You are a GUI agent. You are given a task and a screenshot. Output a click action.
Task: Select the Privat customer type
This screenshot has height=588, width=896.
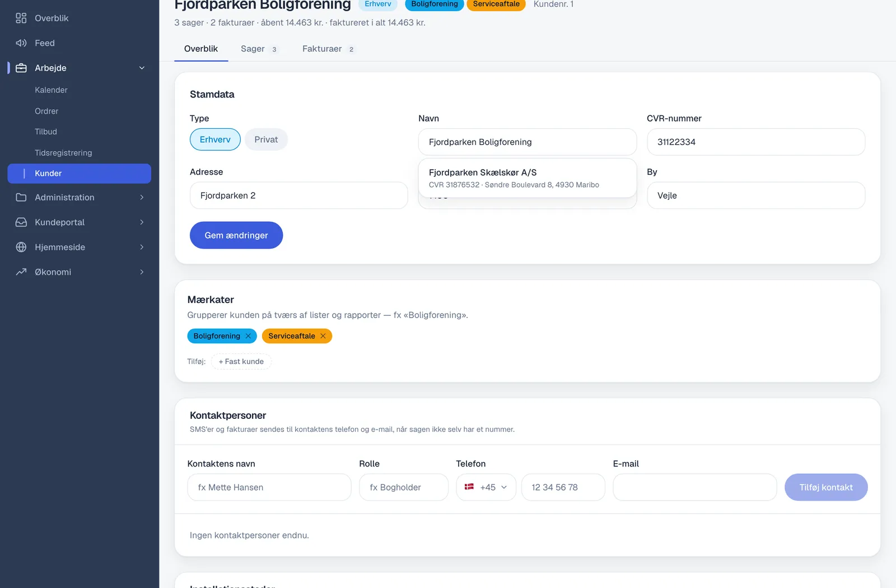click(x=266, y=139)
